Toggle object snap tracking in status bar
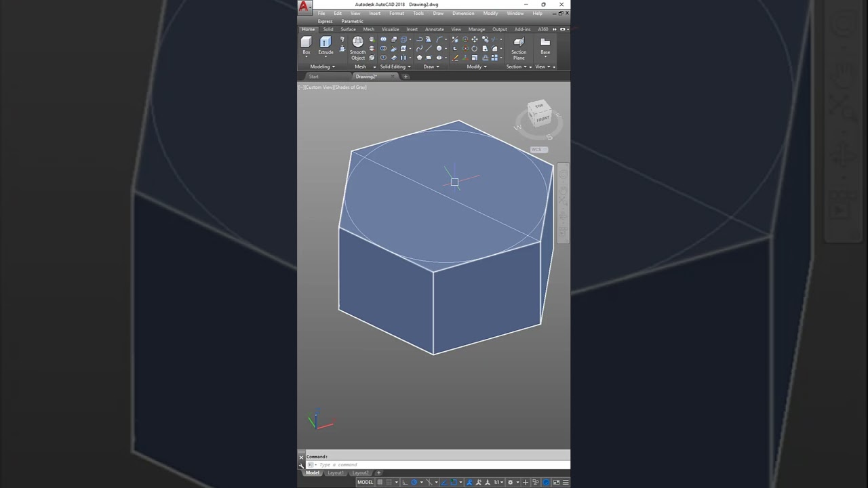The width and height of the screenshot is (868, 488). [x=444, y=483]
